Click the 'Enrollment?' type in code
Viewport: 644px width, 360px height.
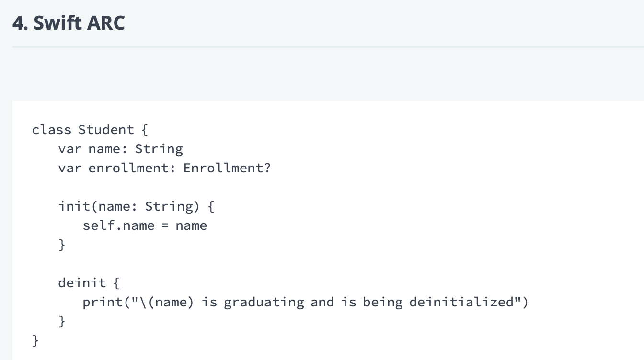point(227,168)
